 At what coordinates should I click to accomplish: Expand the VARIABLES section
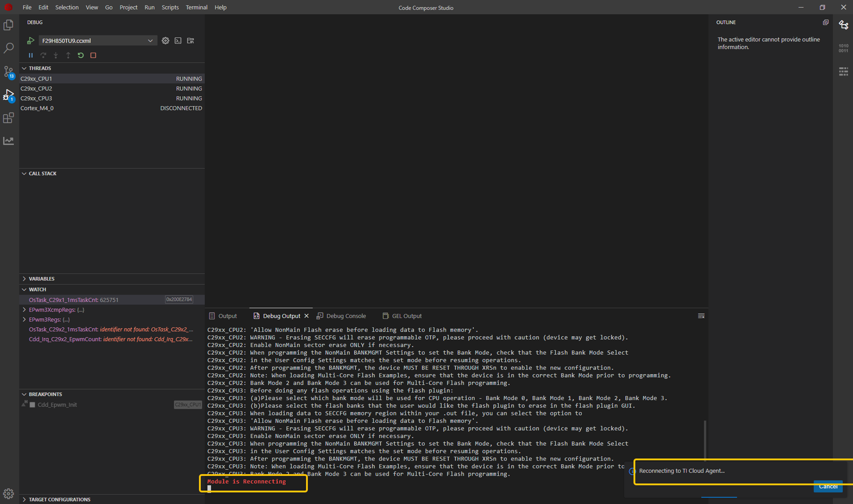24,279
